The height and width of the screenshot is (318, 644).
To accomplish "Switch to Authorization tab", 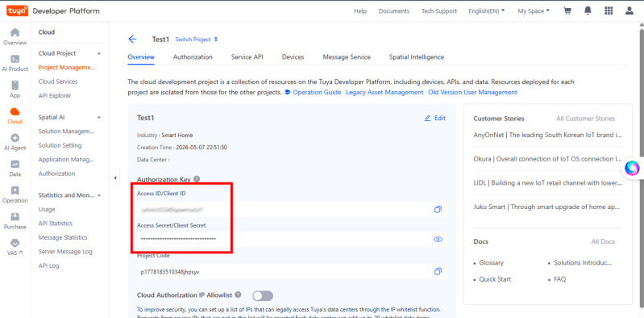I will coord(193,57).
